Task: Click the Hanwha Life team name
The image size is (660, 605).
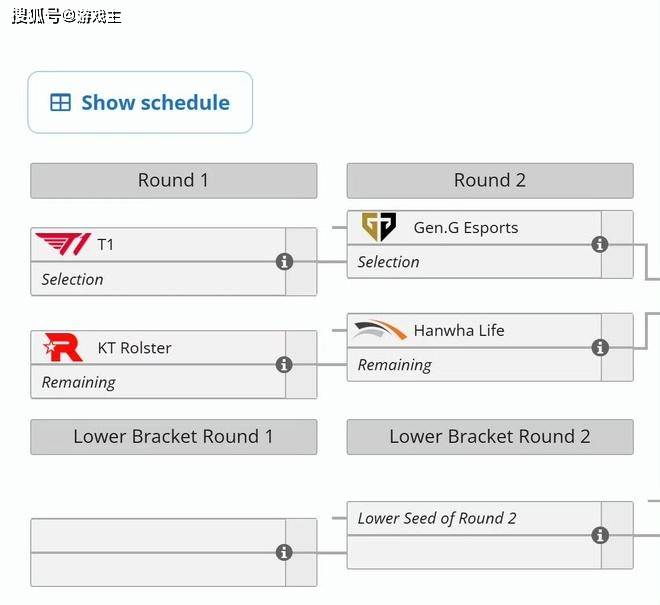Action: click(x=459, y=330)
